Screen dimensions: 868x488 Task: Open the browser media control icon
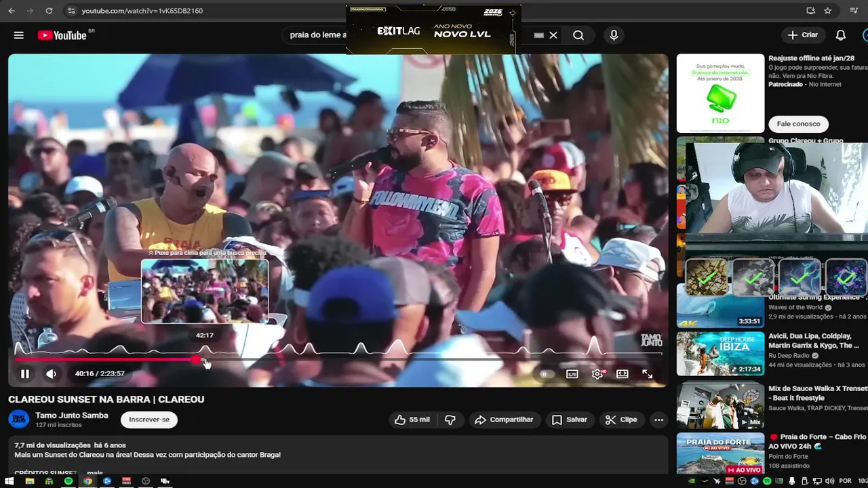tap(854, 11)
